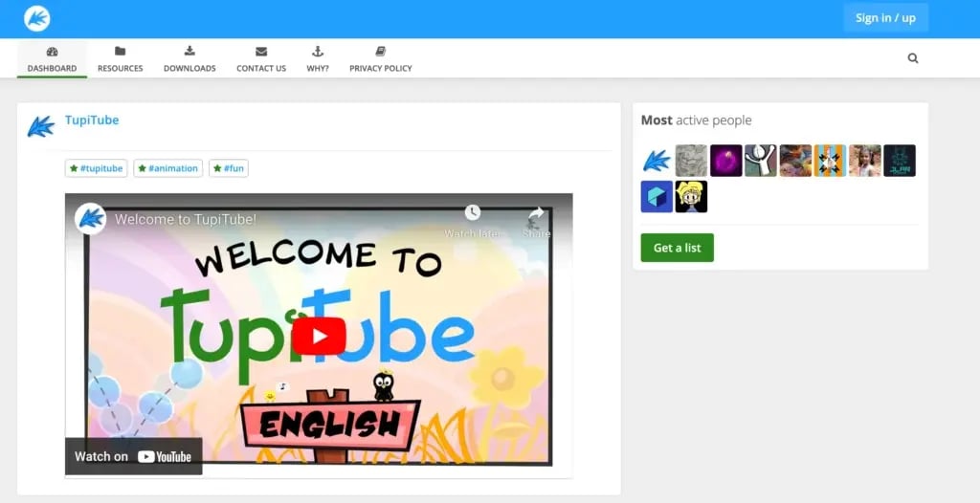Select the Contact Us menu item
The height and width of the screenshot is (503, 980).
(261, 59)
